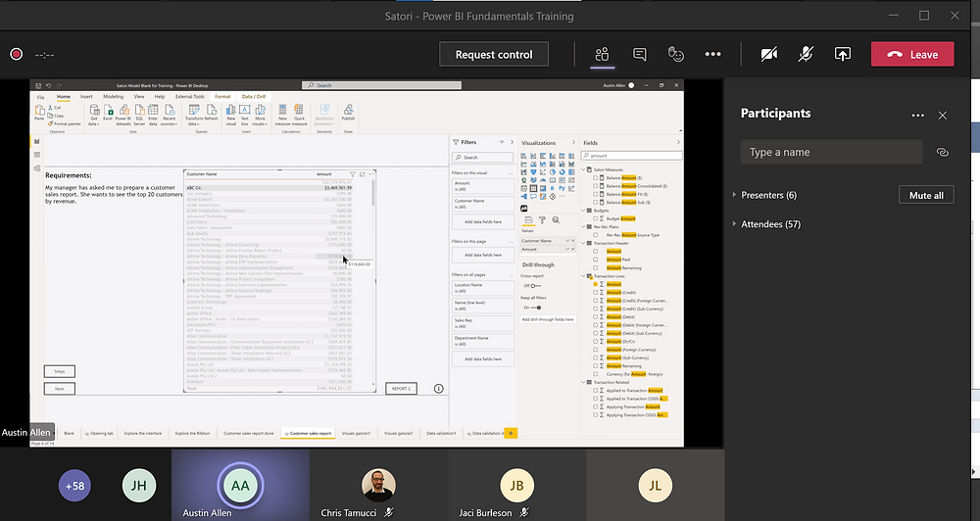Select Chris Tamucci's video thumbnail
The width and height of the screenshot is (980, 521).
[378, 486]
